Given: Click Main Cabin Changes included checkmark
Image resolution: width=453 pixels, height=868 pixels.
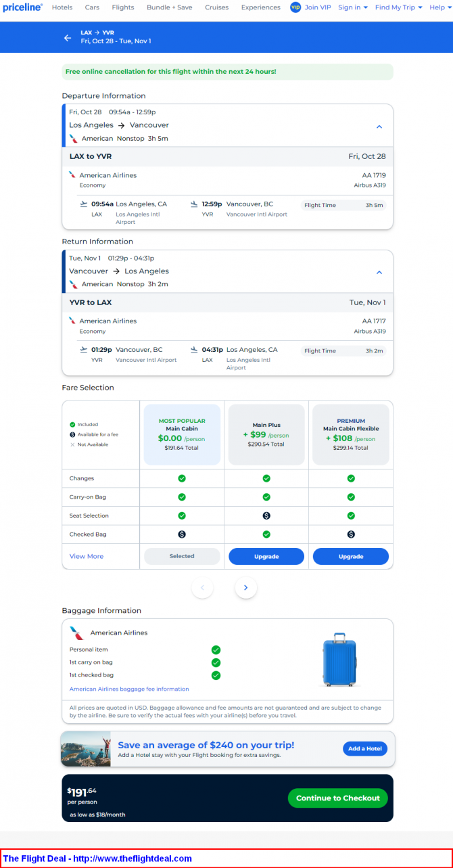Looking at the screenshot, I should pyautogui.click(x=182, y=478).
